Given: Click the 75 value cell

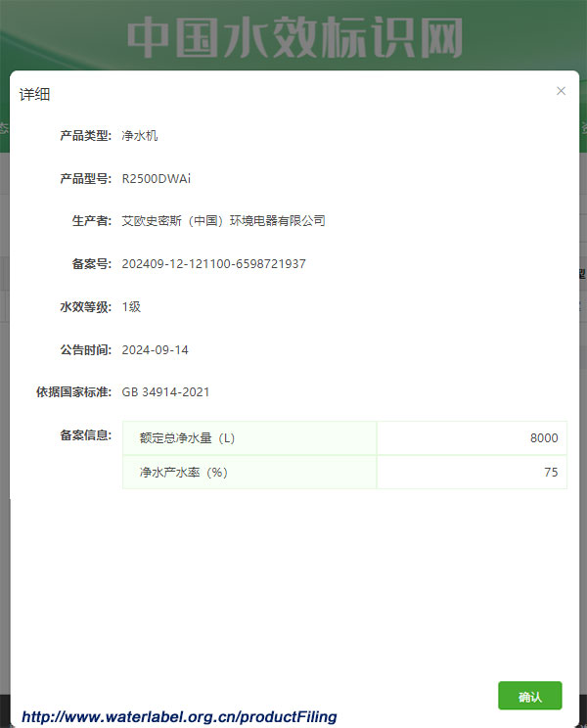Looking at the screenshot, I should 472,473.
